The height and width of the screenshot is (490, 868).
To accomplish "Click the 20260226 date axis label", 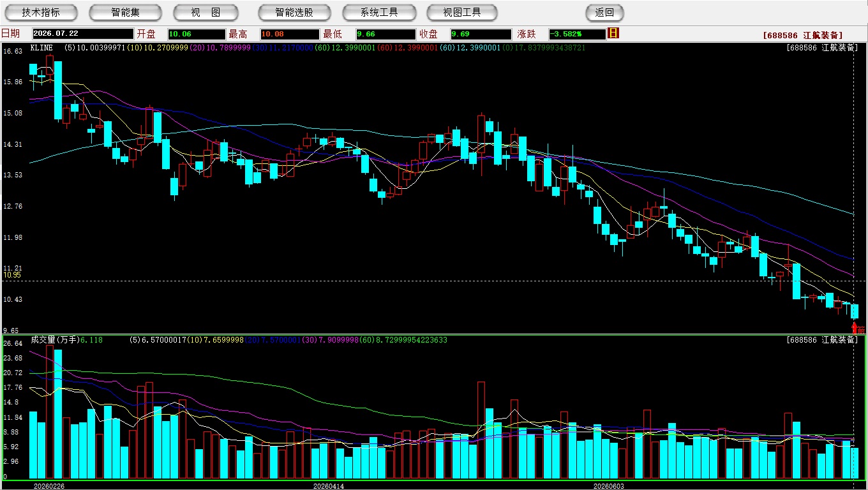I will [49, 486].
